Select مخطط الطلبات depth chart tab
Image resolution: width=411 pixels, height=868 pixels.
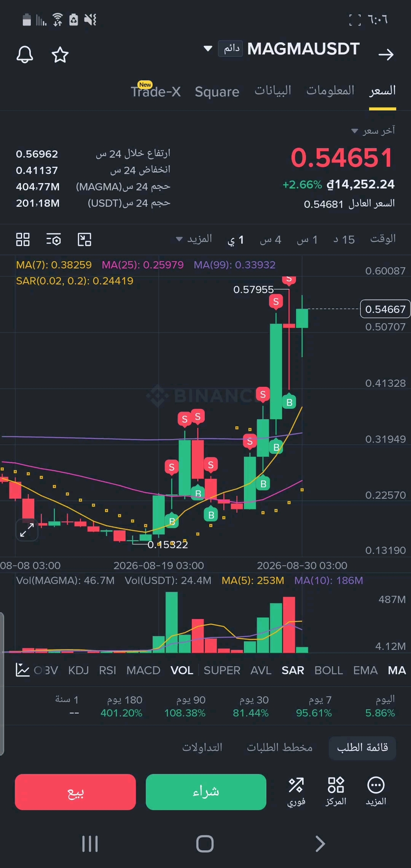(280, 748)
